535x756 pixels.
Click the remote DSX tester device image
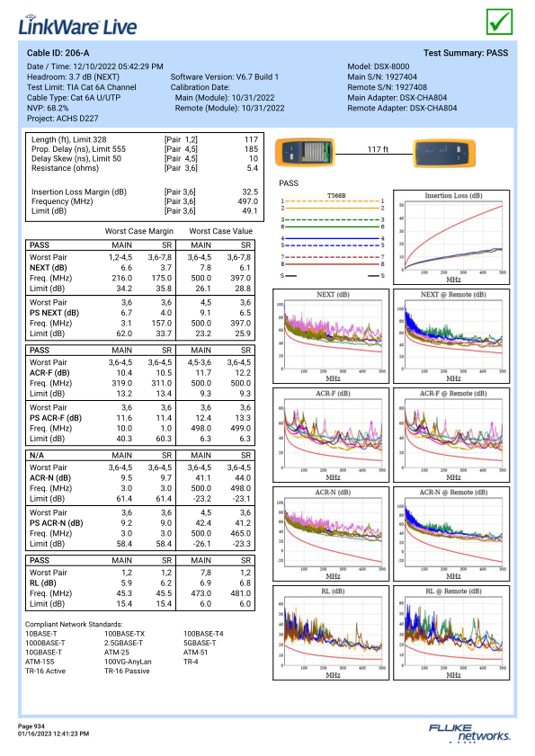pyautogui.click(x=444, y=153)
